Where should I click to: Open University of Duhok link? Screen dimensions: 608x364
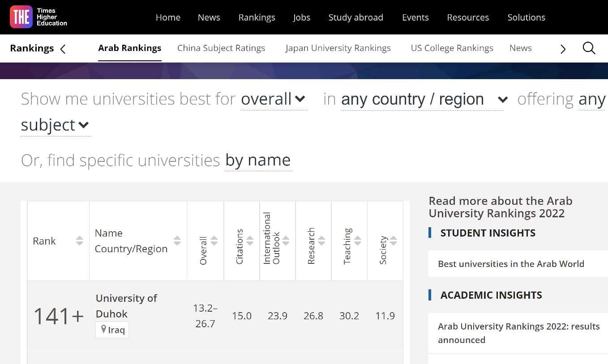126,306
